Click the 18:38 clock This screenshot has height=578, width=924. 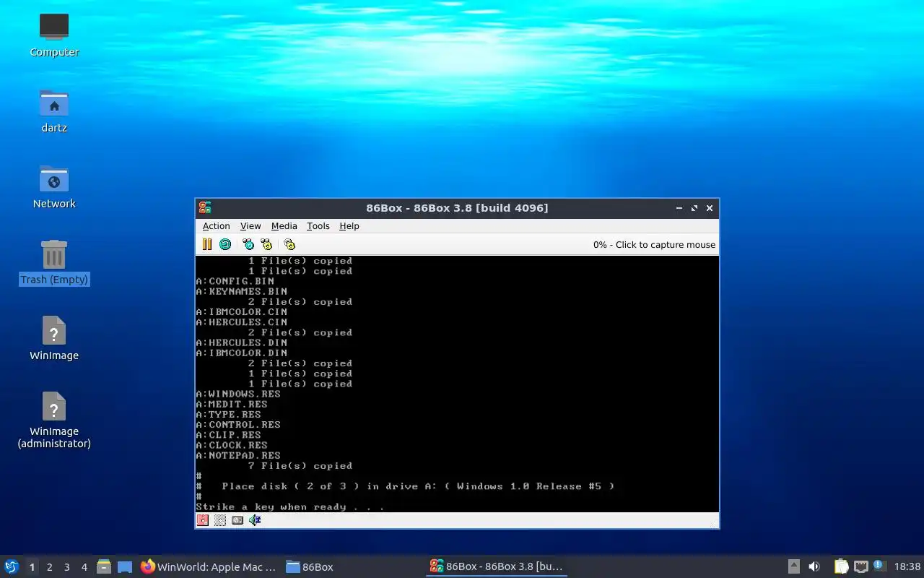(907, 567)
